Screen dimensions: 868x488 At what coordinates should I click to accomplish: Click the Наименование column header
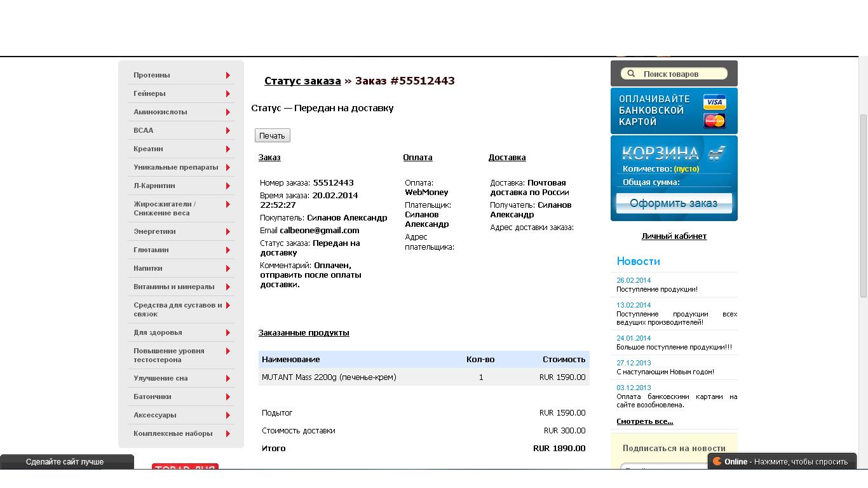click(x=291, y=360)
